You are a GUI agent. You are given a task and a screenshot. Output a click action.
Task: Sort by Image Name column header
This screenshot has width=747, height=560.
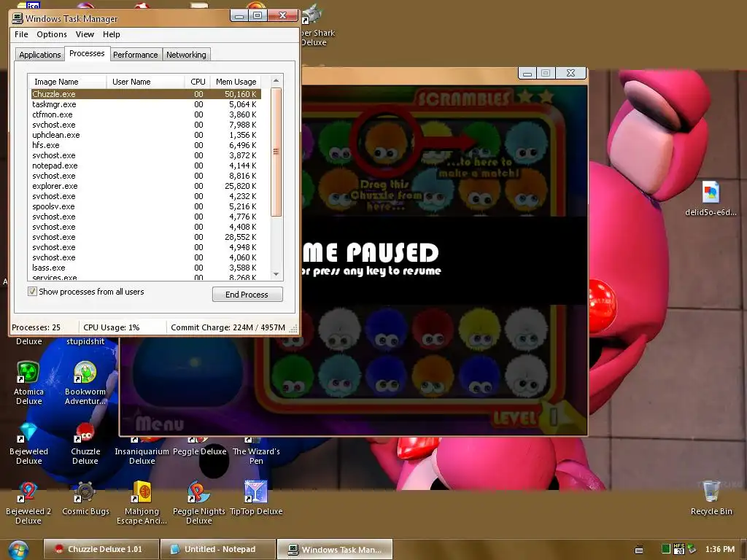pos(67,82)
